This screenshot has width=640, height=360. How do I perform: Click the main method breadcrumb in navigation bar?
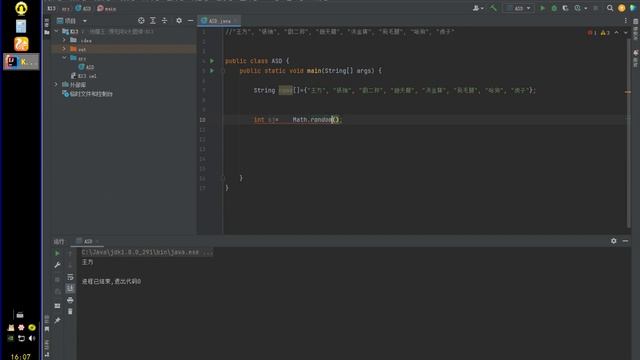tap(107, 8)
